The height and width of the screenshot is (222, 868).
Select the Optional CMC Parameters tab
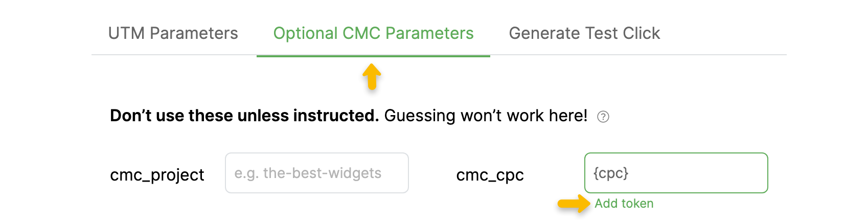tap(373, 33)
